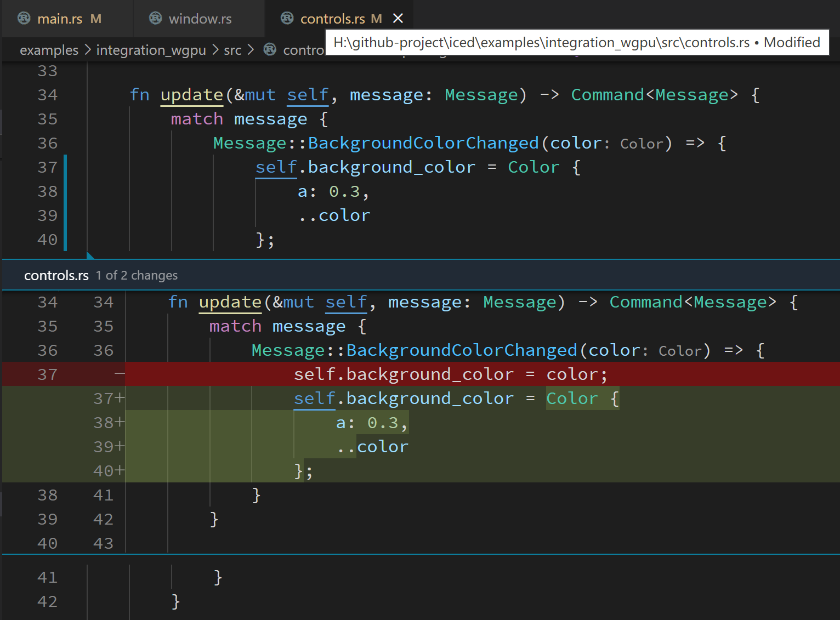Open the src folder breadcrumb dropdown
This screenshot has width=840, height=620.
232,50
